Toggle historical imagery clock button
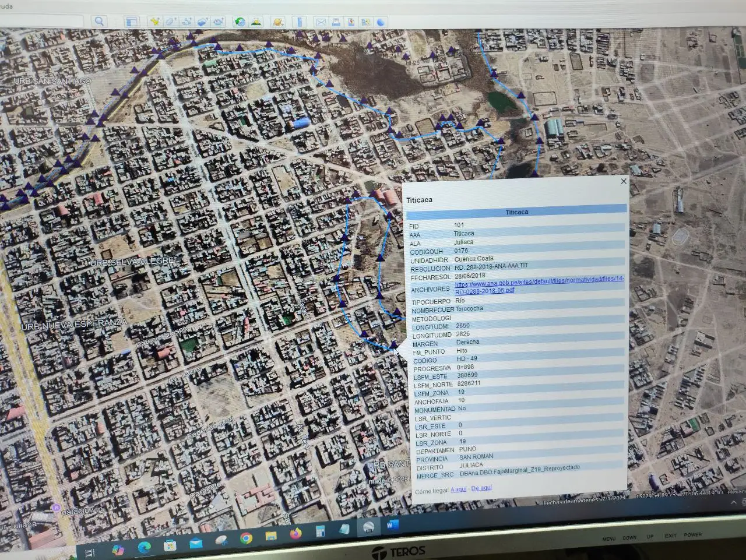 tap(240, 22)
